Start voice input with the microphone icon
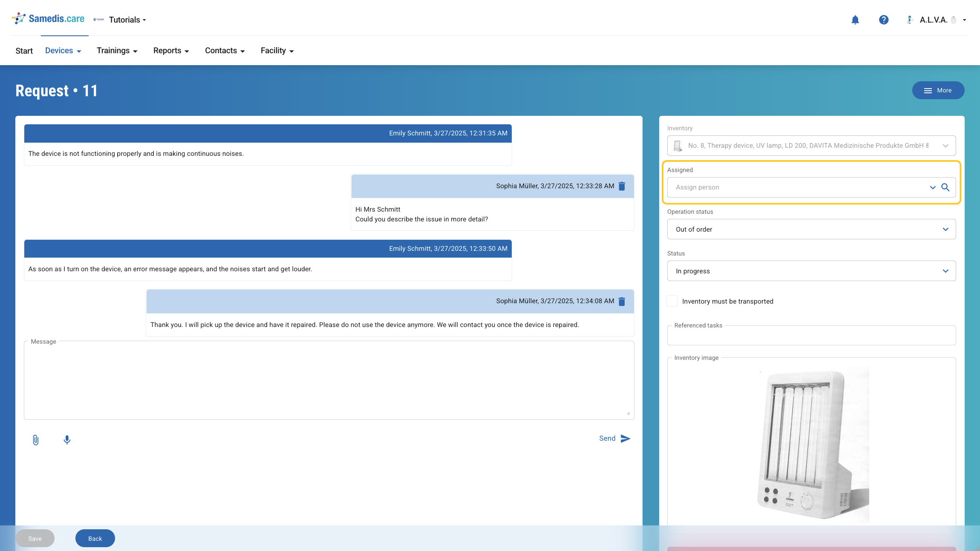The image size is (980, 551). (x=67, y=440)
